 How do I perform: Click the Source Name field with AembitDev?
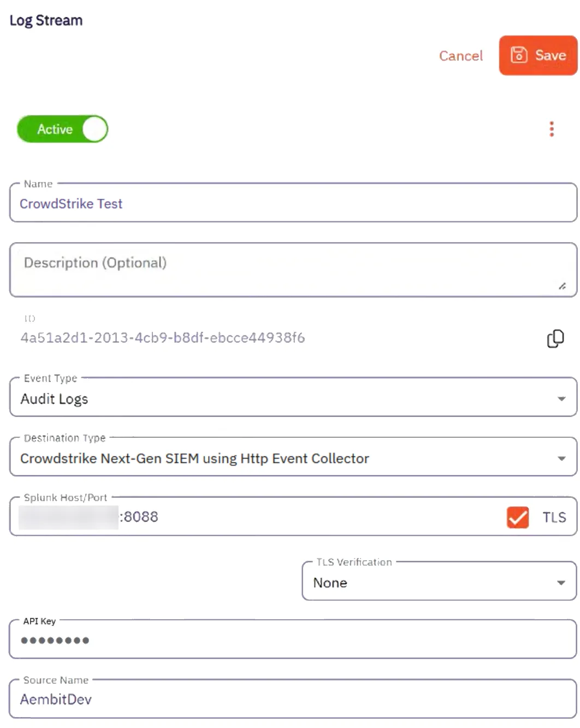293,700
